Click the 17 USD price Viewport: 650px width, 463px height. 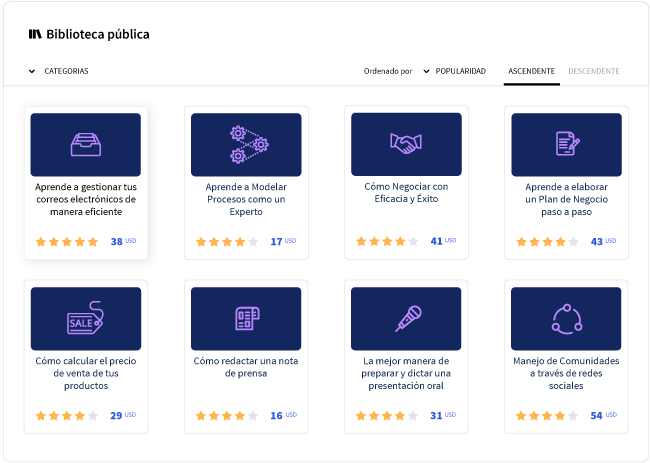point(283,241)
